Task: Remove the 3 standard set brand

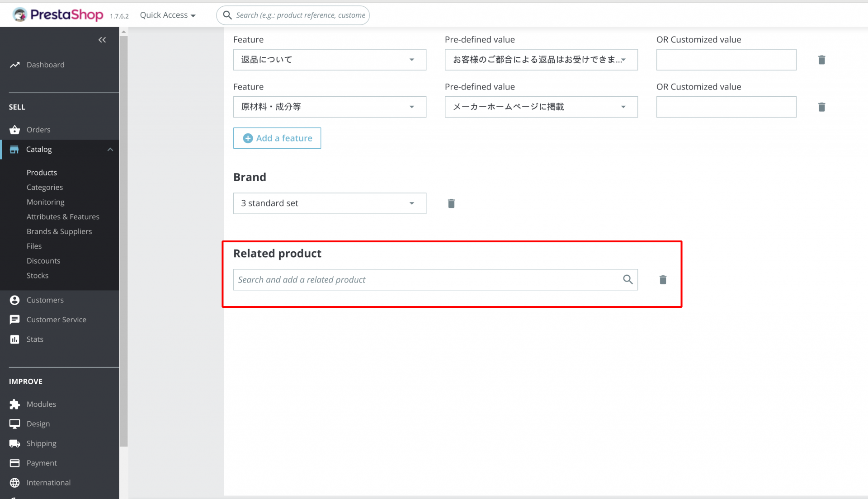Action: (x=451, y=203)
